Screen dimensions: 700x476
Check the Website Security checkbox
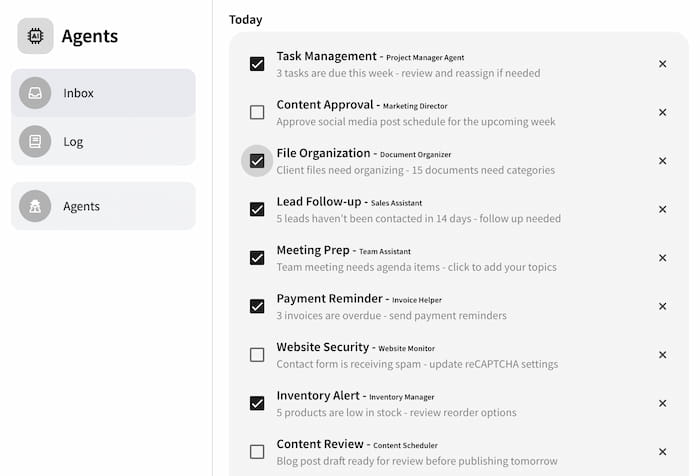coord(257,355)
